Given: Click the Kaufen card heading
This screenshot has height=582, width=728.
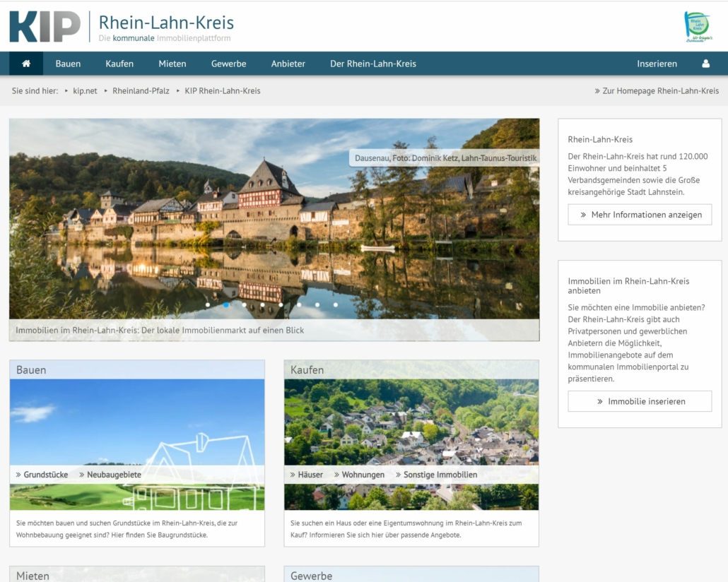Looking at the screenshot, I should point(307,370).
